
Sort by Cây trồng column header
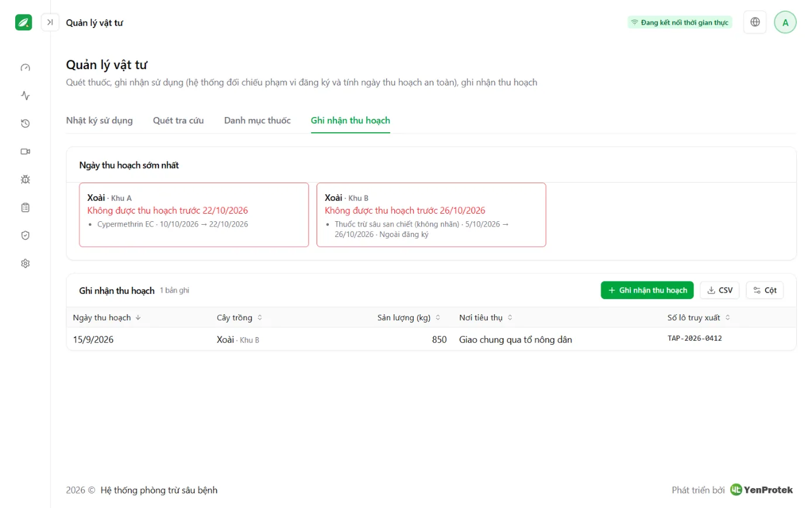pos(240,318)
